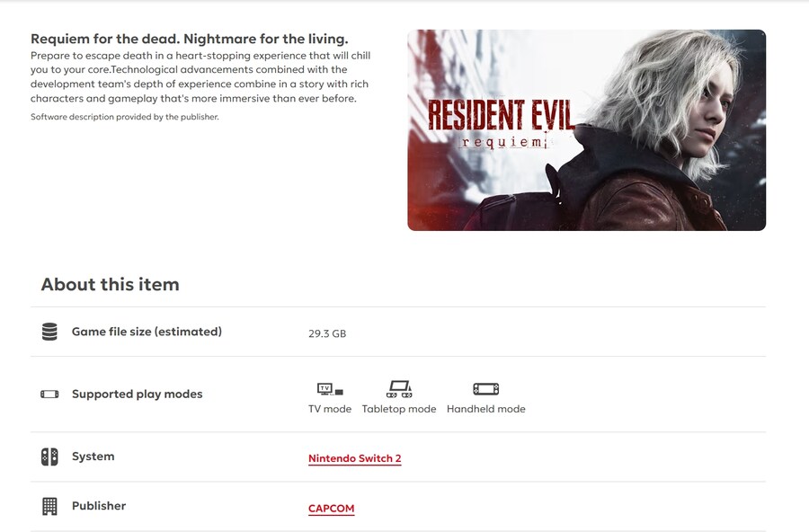Click the Supported play modes label
Screen dimensions: 809x532
138,395
